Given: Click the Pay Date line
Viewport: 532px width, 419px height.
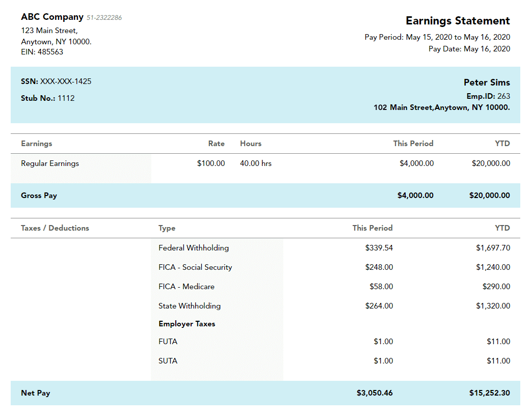Looking at the screenshot, I should coord(469,49).
